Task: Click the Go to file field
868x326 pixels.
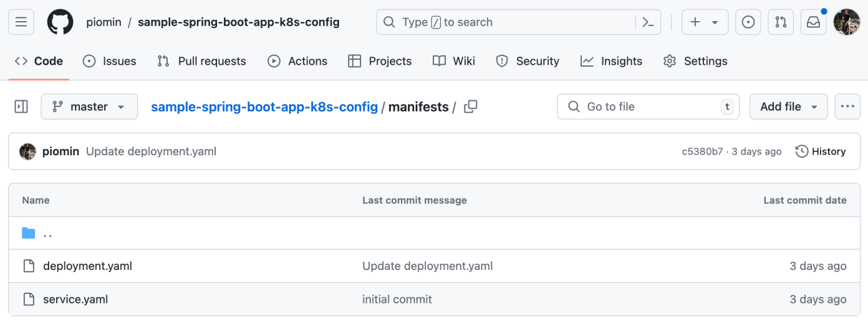Action: [x=648, y=107]
